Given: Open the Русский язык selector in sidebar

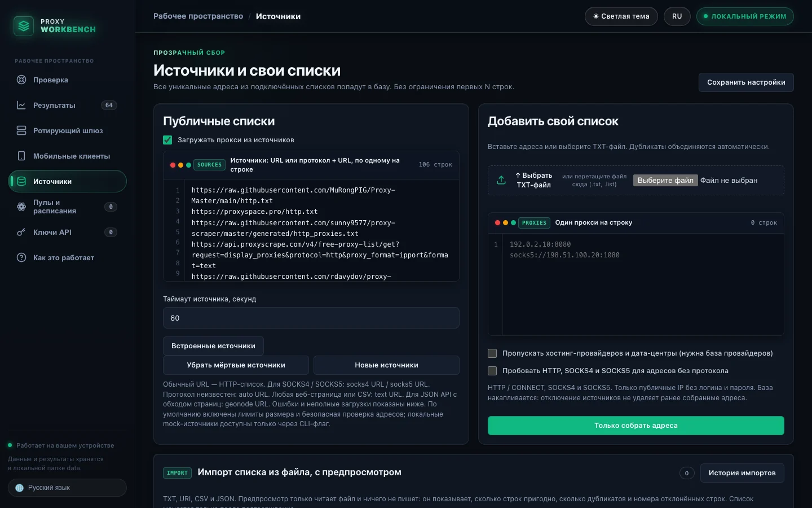Looking at the screenshot, I should tap(67, 488).
